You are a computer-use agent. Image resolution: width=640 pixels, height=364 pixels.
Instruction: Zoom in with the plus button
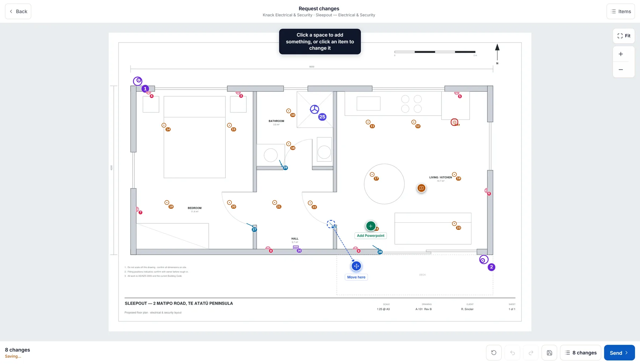point(621,54)
